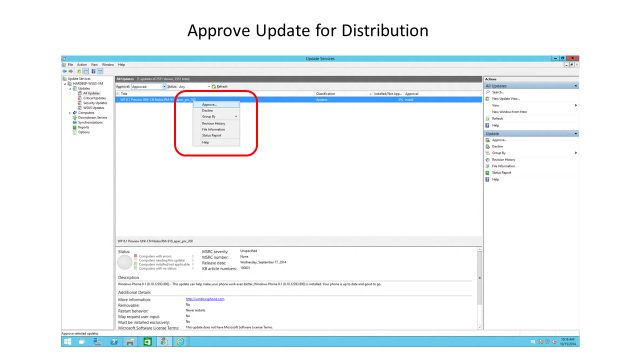Open Options tree node
This screenshot has width=640, height=360.
[84, 132]
